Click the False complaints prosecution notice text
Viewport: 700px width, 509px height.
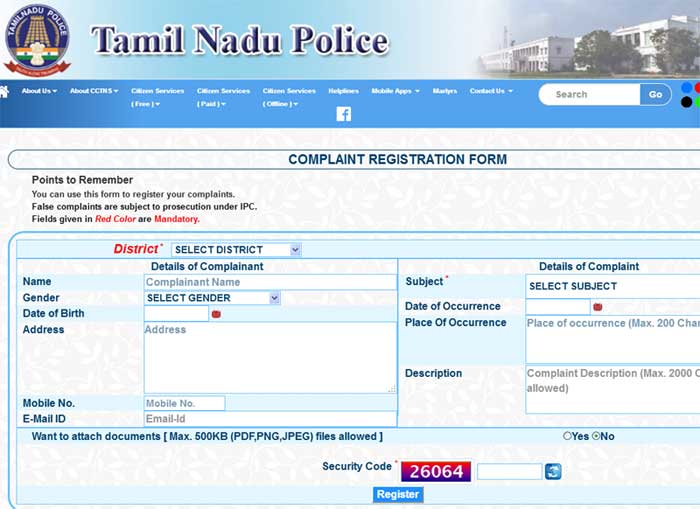coord(144,207)
